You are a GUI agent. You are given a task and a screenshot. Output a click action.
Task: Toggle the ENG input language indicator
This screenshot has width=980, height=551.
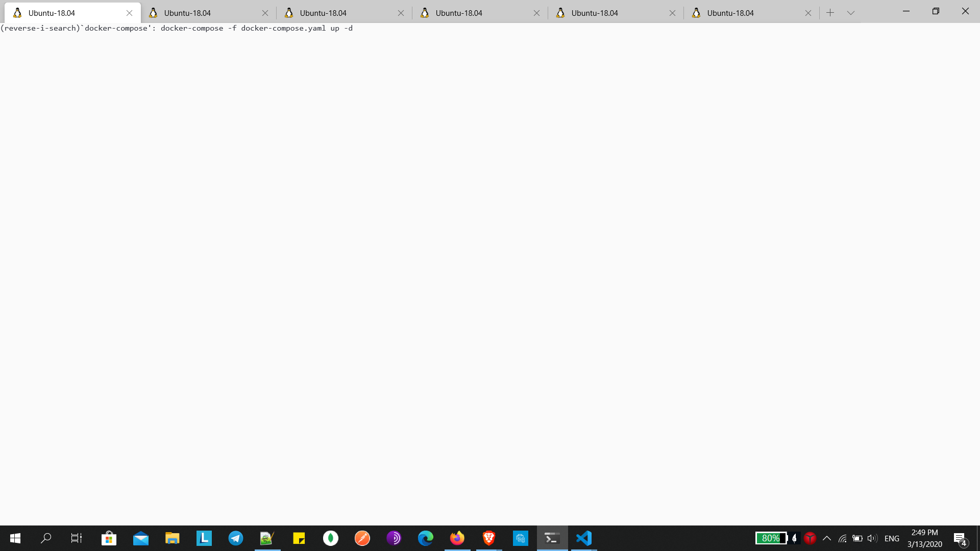(892, 538)
